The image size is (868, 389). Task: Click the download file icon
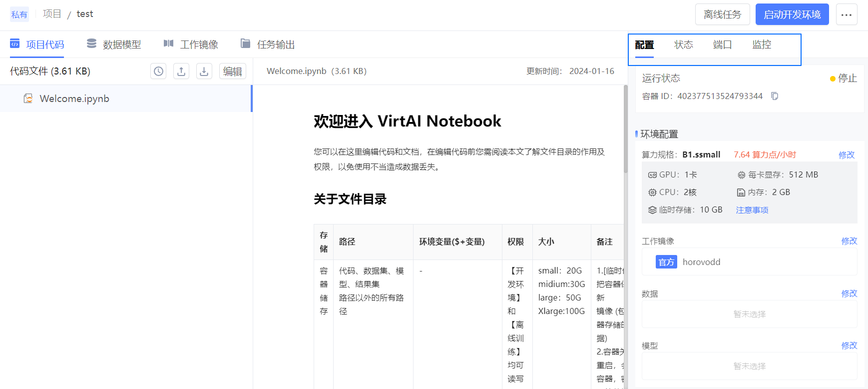tap(204, 71)
